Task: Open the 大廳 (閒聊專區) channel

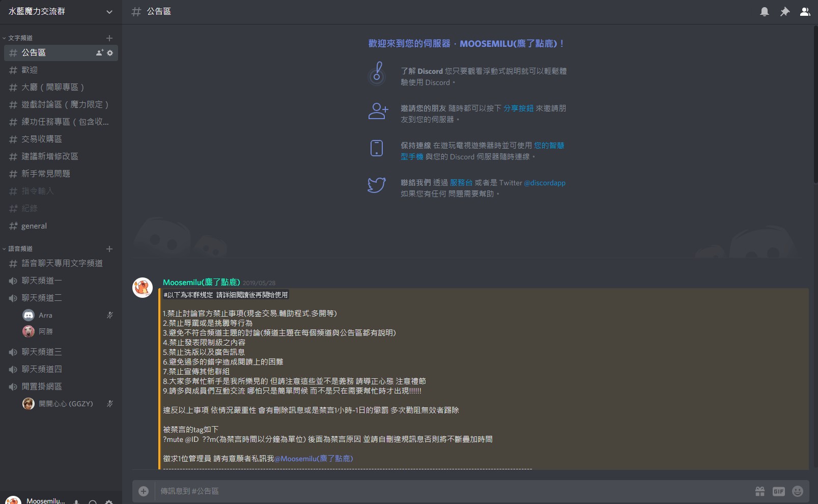Action: [x=61, y=88]
